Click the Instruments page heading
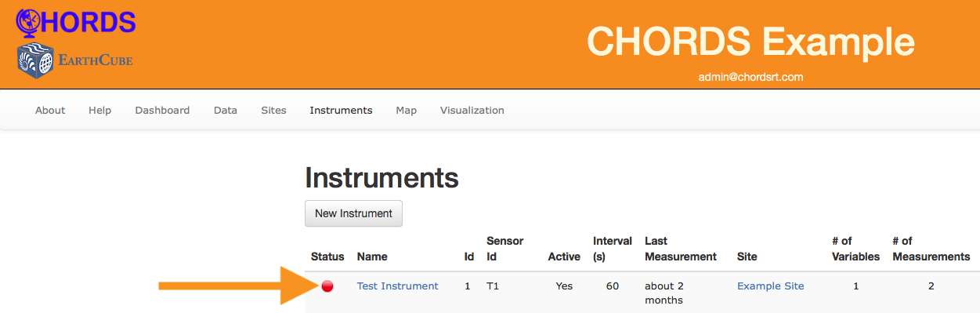 382,178
